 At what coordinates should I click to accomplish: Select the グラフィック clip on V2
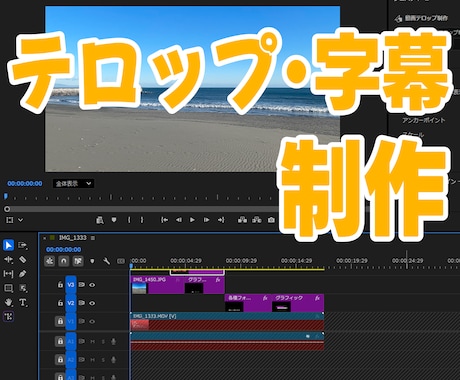[298, 303]
